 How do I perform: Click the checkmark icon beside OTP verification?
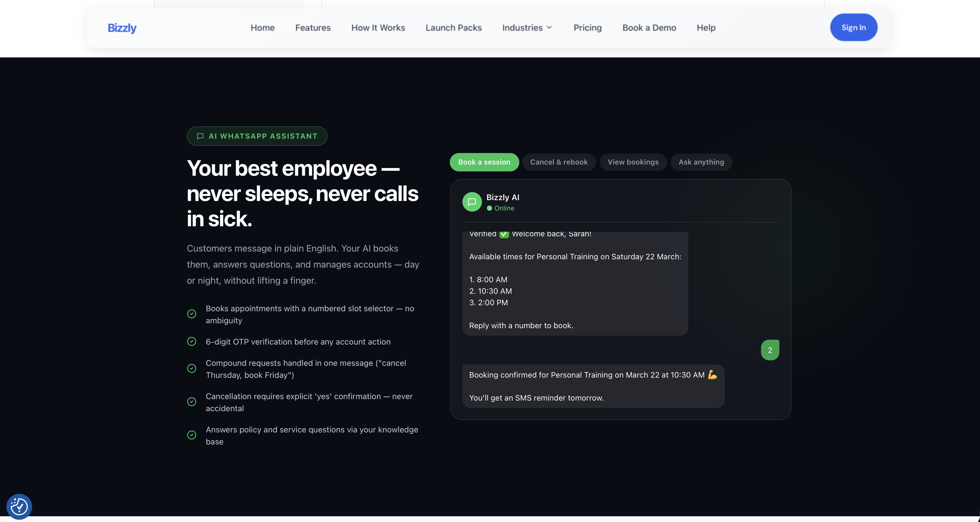point(192,341)
